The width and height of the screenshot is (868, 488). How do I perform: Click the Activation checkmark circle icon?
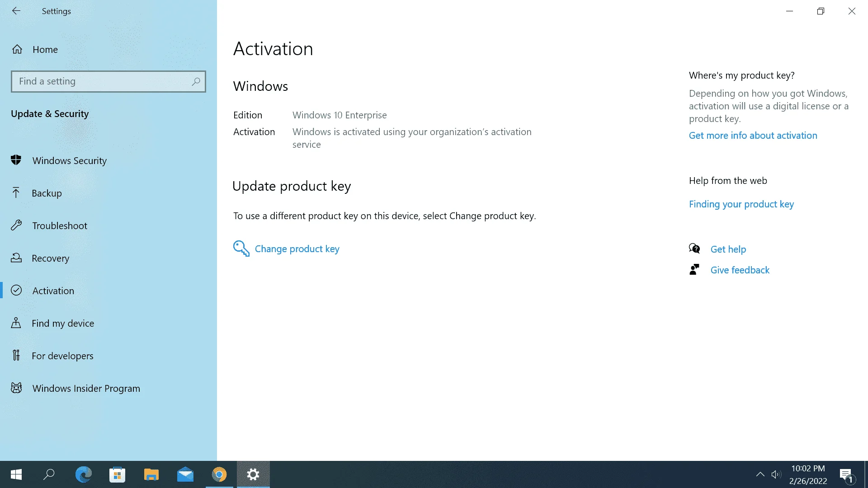pyautogui.click(x=16, y=290)
